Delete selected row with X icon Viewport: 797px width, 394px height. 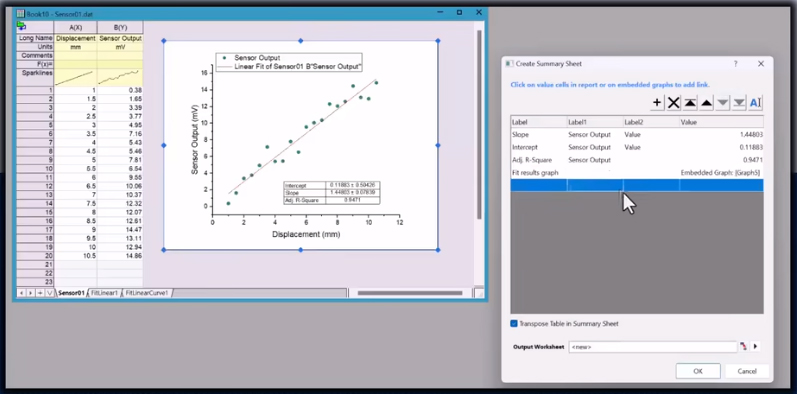673,103
